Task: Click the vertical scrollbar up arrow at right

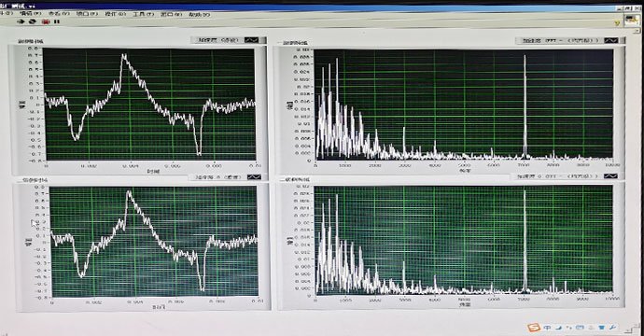Action: 637,31
